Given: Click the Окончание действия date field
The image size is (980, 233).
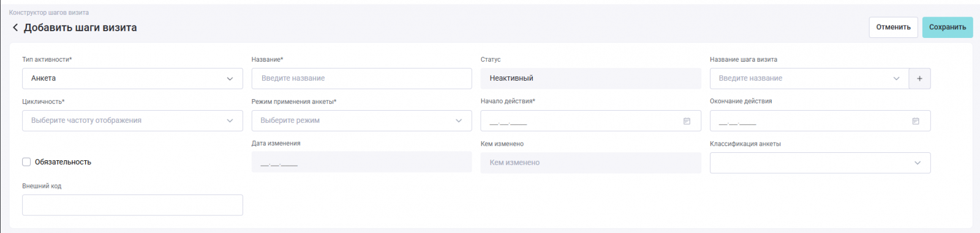Looking at the screenshot, I should [820, 120].
